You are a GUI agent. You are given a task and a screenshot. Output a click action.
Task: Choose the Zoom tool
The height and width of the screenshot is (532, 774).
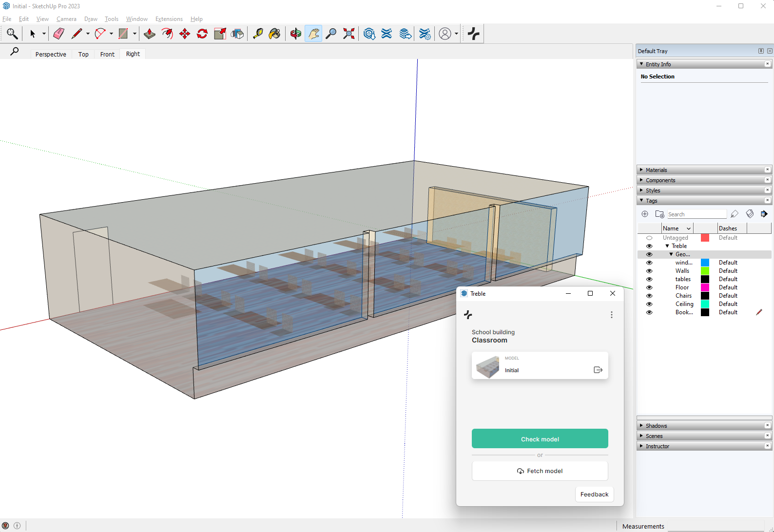point(331,34)
